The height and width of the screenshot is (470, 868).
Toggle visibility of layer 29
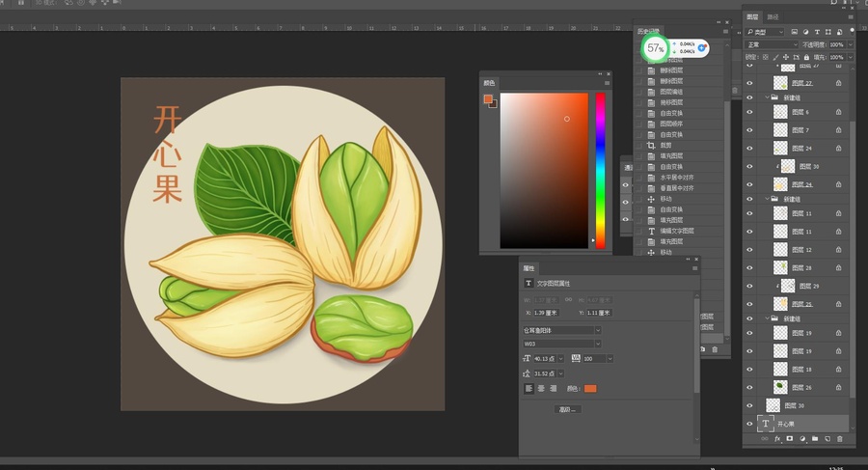click(x=749, y=286)
